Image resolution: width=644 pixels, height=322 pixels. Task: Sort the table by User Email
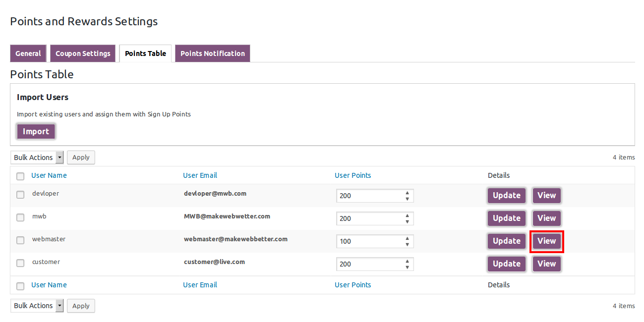coord(200,175)
